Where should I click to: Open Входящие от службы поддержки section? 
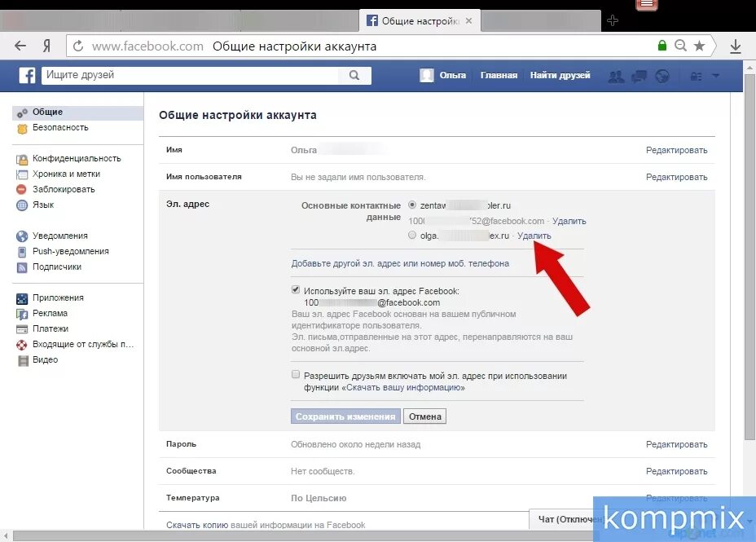coord(82,344)
